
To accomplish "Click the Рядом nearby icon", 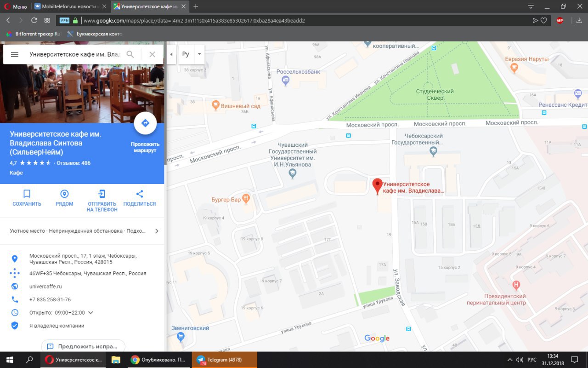I will coord(64,194).
